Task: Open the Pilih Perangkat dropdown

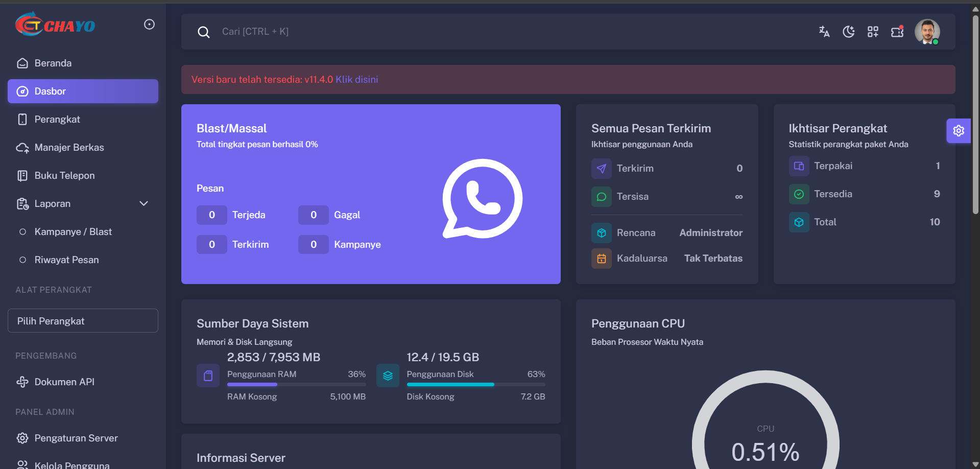Action: (83, 321)
